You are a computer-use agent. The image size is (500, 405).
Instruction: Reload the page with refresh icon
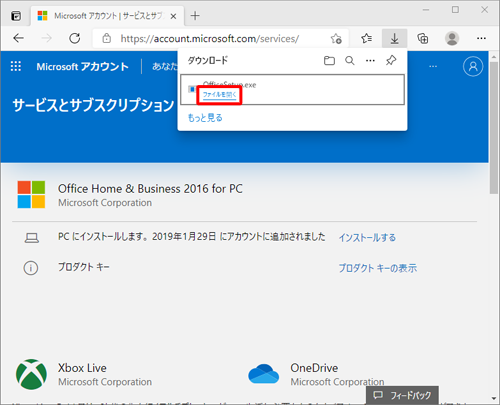75,38
